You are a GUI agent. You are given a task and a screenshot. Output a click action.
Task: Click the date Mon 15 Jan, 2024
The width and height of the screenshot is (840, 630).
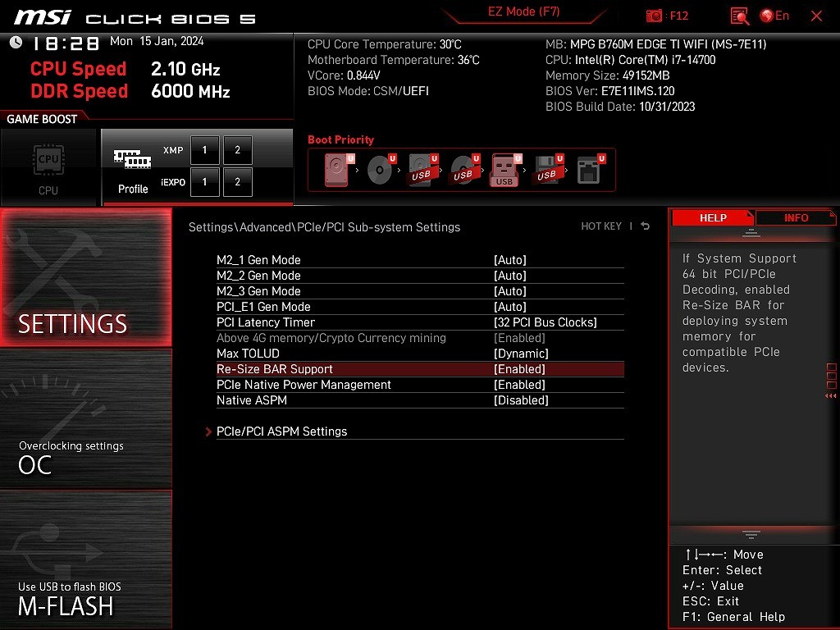tap(157, 41)
